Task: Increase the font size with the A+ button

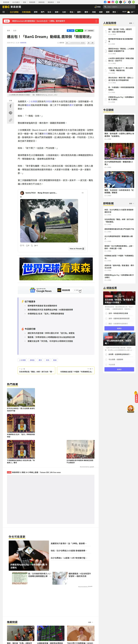Action: pos(92,43)
